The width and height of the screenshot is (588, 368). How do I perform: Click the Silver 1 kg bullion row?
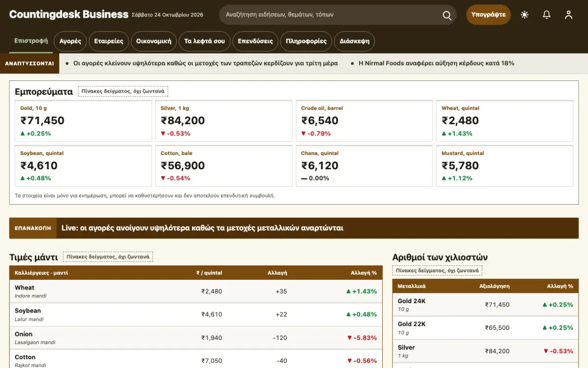486,351
